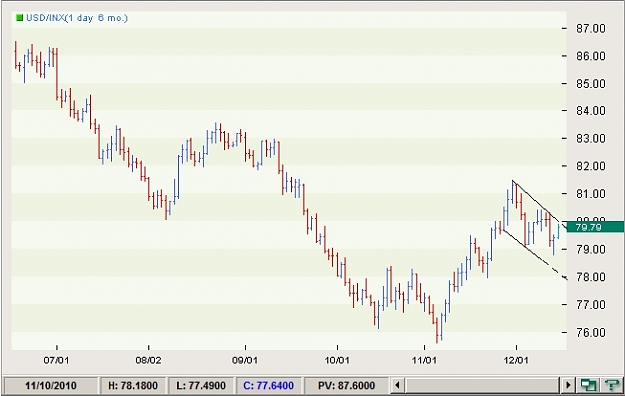Click the 77.00 price axis label
The height and width of the screenshot is (396, 625).
[x=591, y=305]
